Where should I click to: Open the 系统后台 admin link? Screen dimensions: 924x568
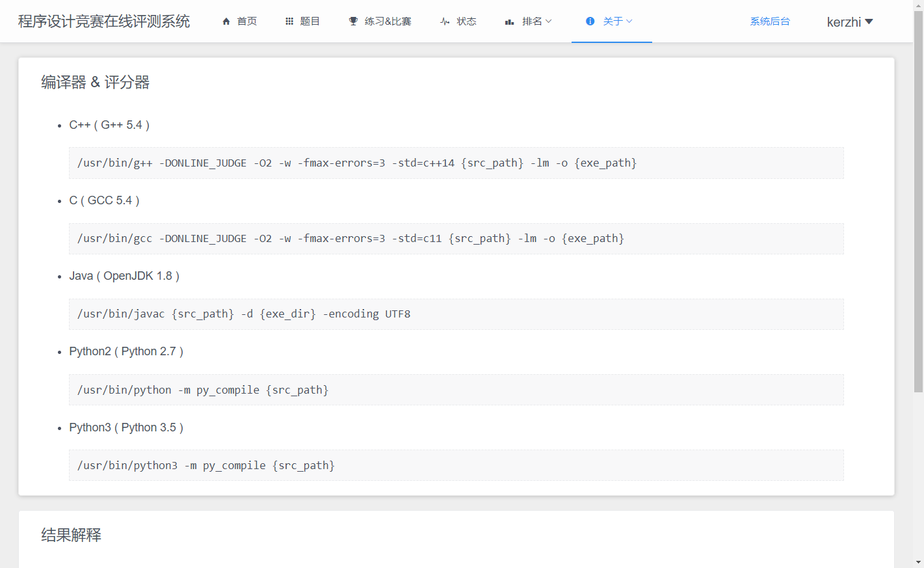[770, 21]
